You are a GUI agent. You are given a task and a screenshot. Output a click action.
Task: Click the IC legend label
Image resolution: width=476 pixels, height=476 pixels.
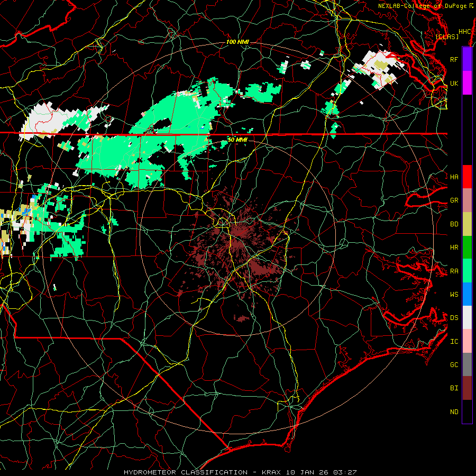[454, 341]
